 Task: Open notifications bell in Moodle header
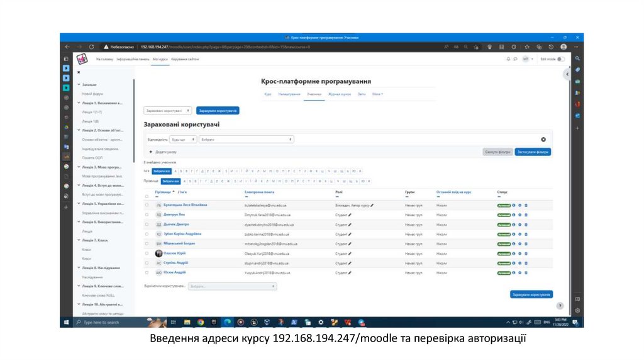coord(508,59)
